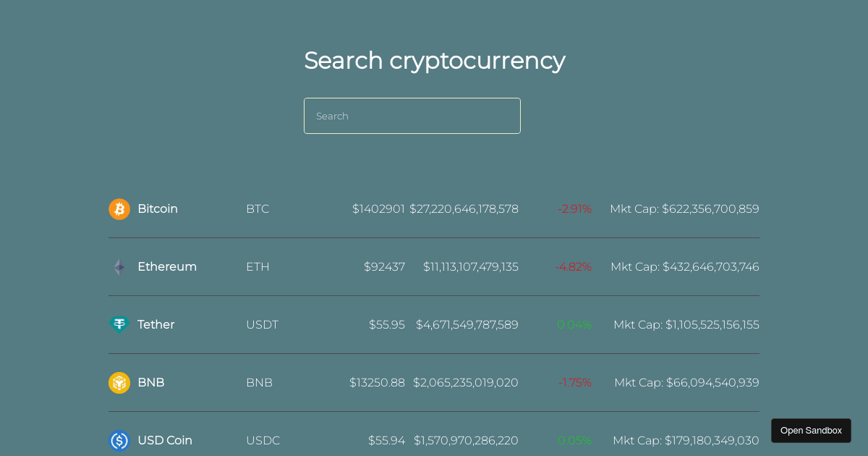The width and height of the screenshot is (868, 456).
Task: Click BNB's $13250.88 price
Action: (x=377, y=382)
